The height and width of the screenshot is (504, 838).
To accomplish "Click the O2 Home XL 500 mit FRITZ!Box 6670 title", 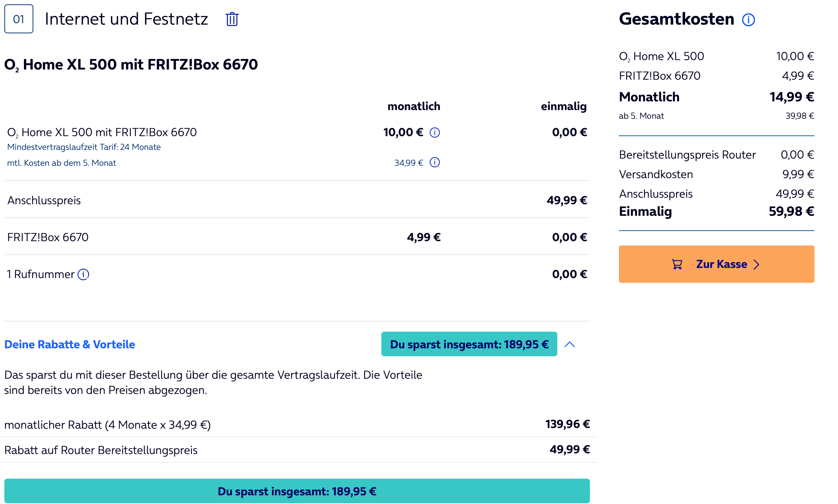I will (x=131, y=64).
